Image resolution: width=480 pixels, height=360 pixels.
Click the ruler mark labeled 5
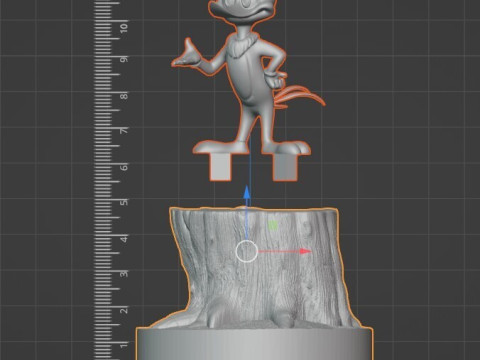124,202
